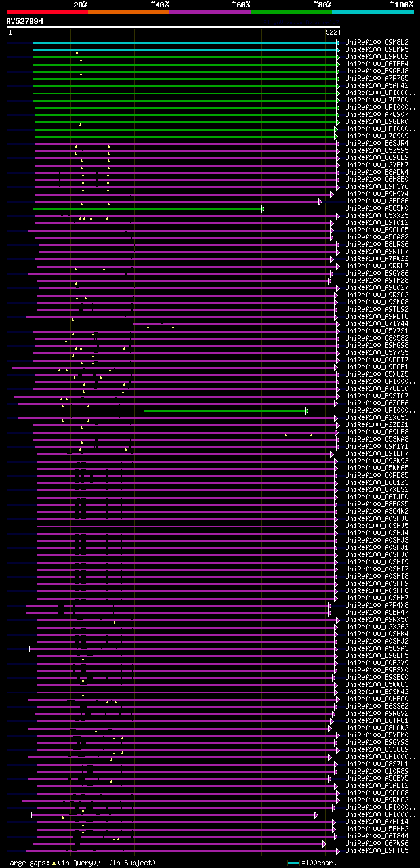
Task: Select the UniRef100_Q6ZGB6 label
Action: point(377,403)
